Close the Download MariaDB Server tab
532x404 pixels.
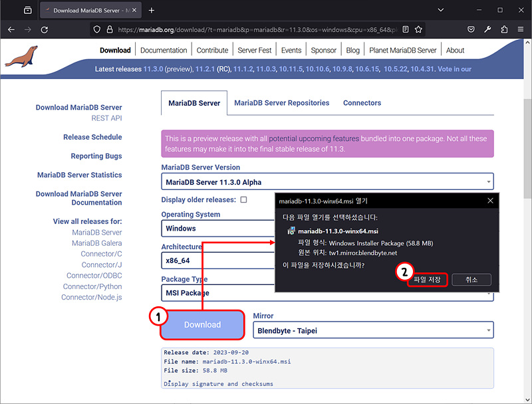tap(134, 10)
